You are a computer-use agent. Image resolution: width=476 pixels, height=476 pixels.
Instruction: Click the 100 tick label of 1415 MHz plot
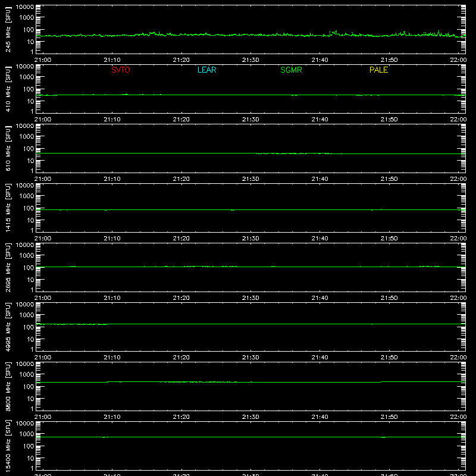29,208
